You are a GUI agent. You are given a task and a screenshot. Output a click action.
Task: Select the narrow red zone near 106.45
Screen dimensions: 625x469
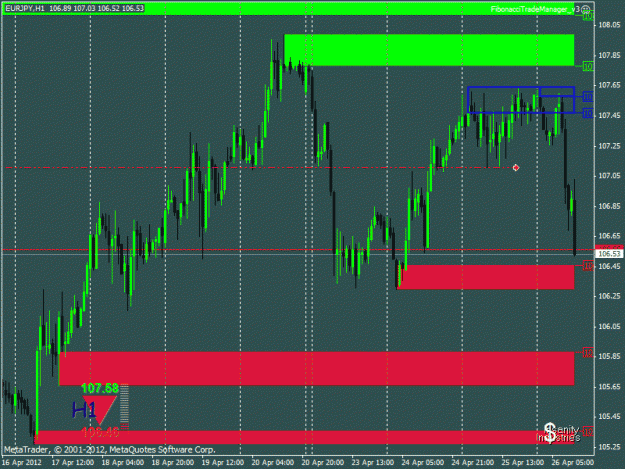pyautogui.click(x=486, y=277)
